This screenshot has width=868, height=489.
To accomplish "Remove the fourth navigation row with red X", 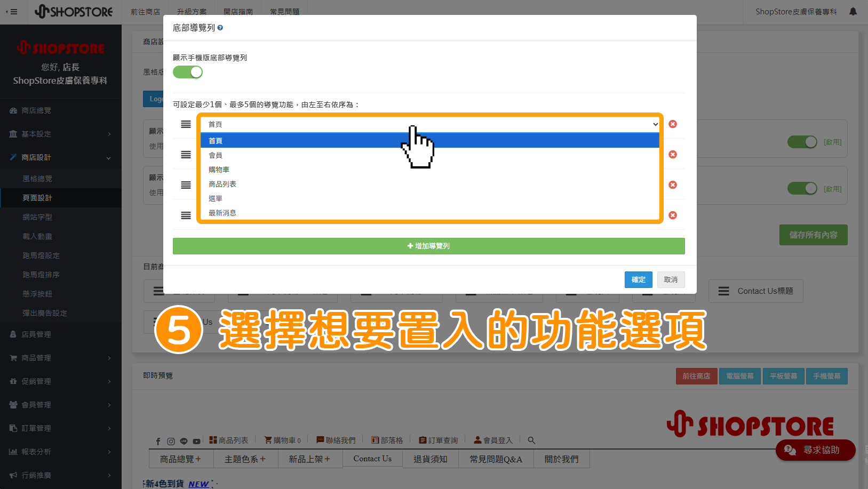I will (673, 215).
